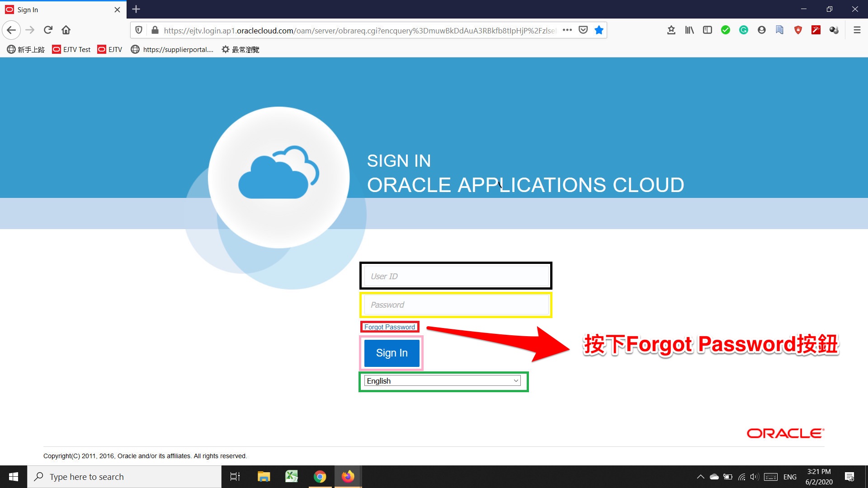This screenshot has width=868, height=488.
Task: Show hidden system tray icons
Action: pyautogui.click(x=701, y=477)
